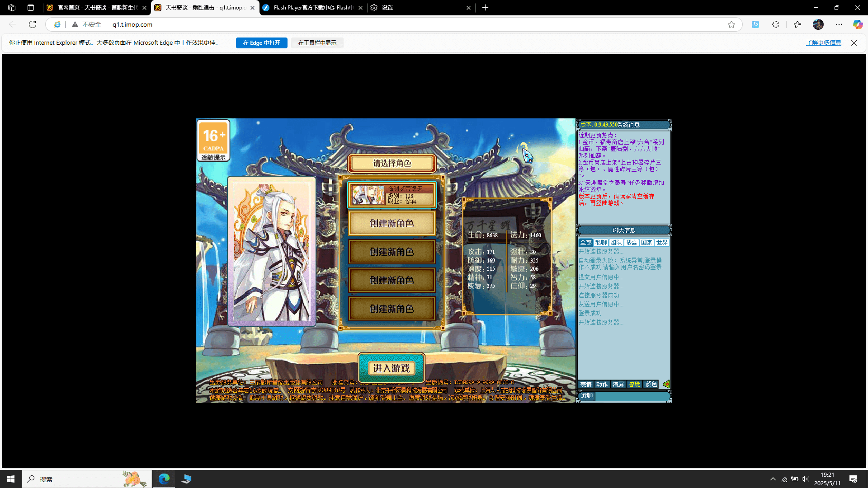Open the Extensions puzzle icon
The width and height of the screenshot is (868, 488).
click(x=775, y=24)
